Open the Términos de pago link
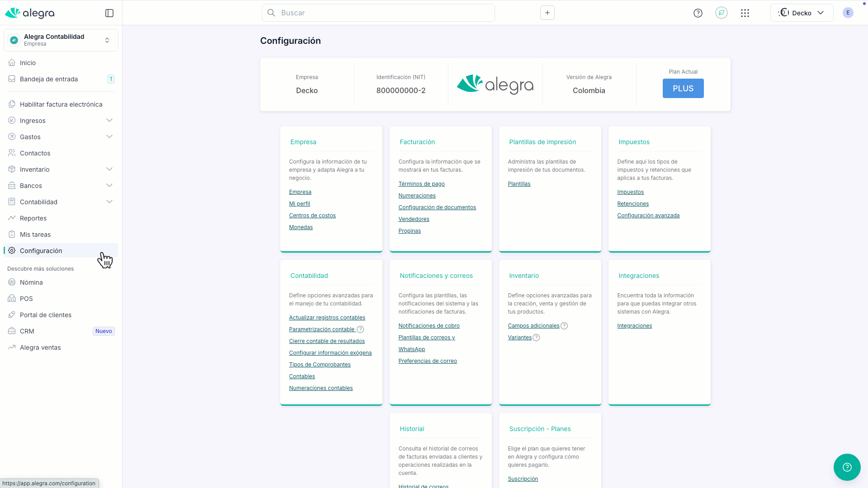 pyautogui.click(x=421, y=183)
